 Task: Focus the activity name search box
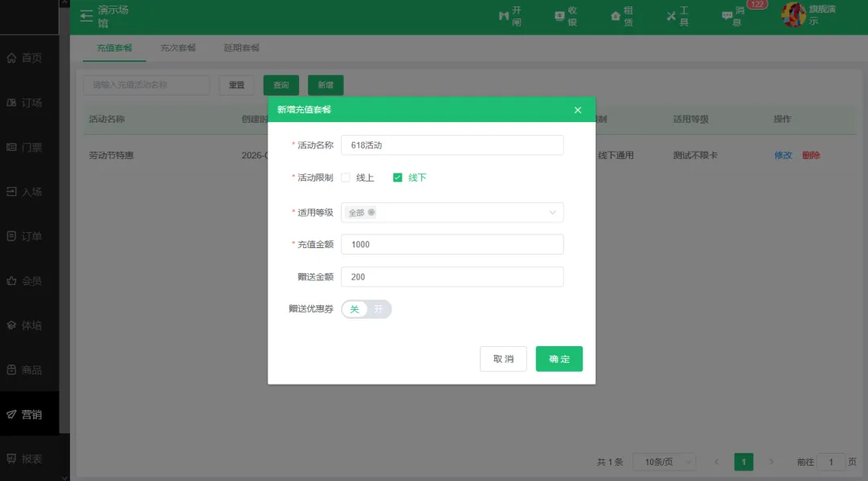coord(147,85)
